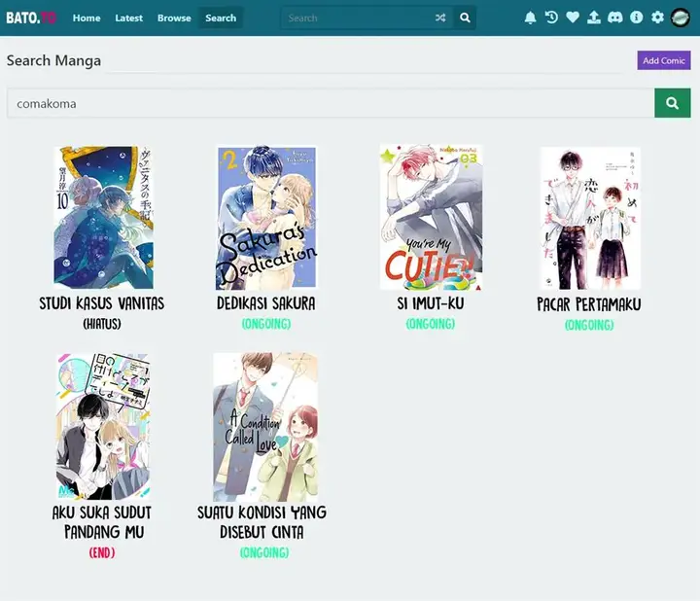Open the user profile avatar

pos(681,18)
